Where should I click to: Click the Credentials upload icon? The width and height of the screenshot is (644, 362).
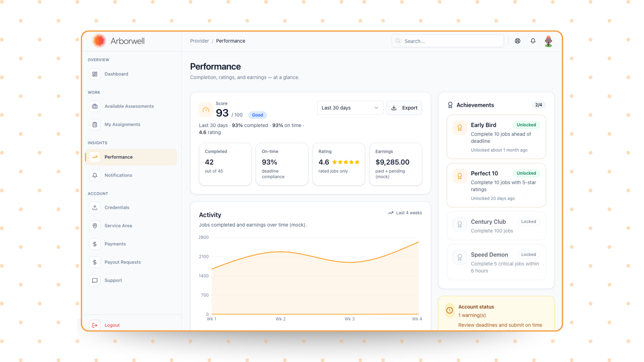pyautogui.click(x=95, y=207)
